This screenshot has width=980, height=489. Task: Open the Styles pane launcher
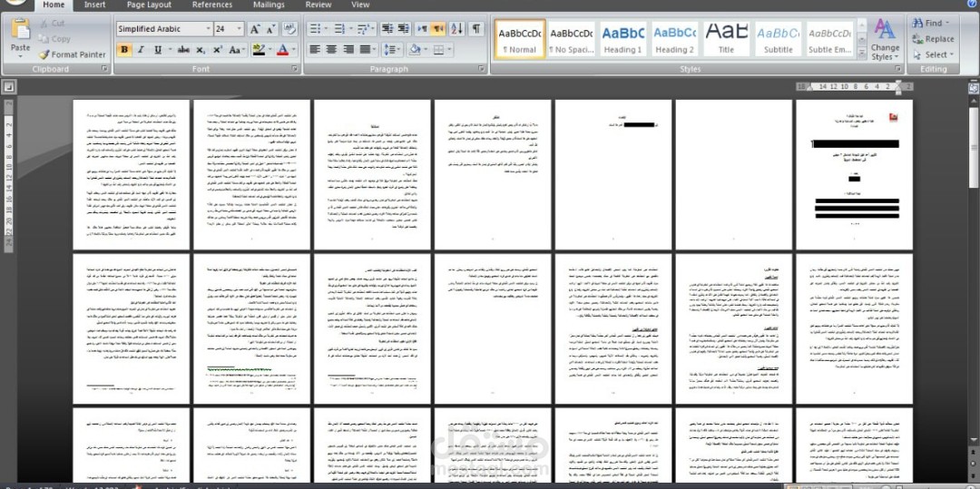click(x=898, y=69)
